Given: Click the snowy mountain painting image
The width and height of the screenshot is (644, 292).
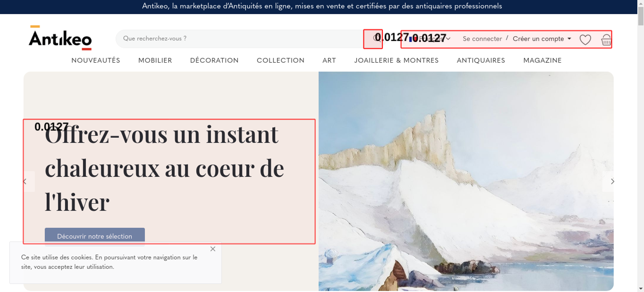Looking at the screenshot, I should (466, 181).
